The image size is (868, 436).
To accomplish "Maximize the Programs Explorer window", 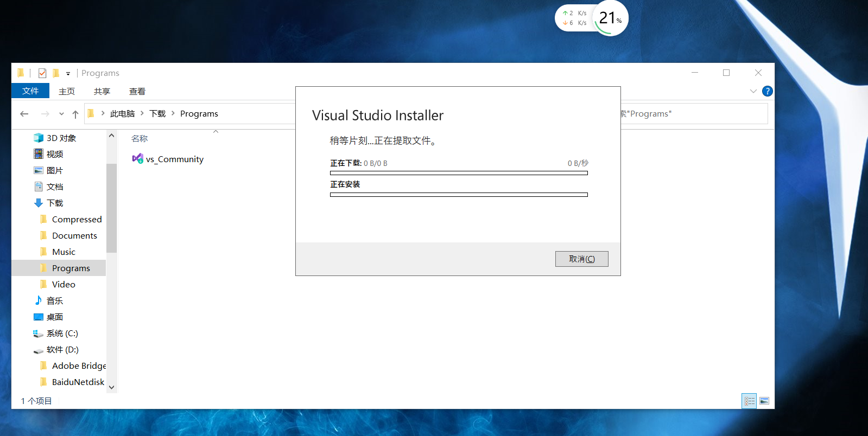I will pyautogui.click(x=726, y=73).
